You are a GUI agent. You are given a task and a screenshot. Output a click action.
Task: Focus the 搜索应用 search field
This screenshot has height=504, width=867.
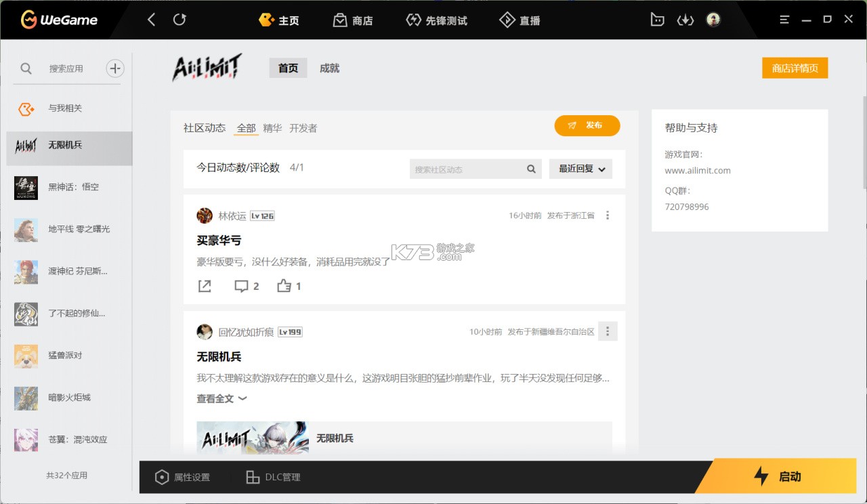[x=66, y=68]
